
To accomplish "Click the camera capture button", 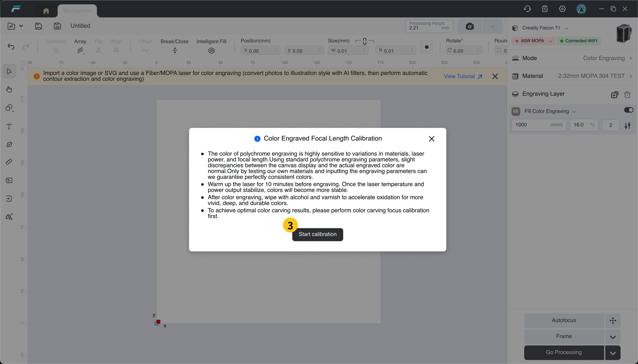I will point(470,26).
